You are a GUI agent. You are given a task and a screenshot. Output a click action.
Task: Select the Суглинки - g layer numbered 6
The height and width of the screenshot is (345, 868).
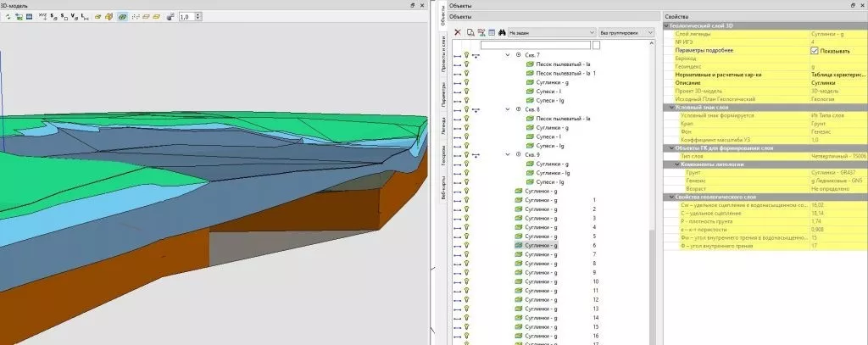(x=543, y=245)
